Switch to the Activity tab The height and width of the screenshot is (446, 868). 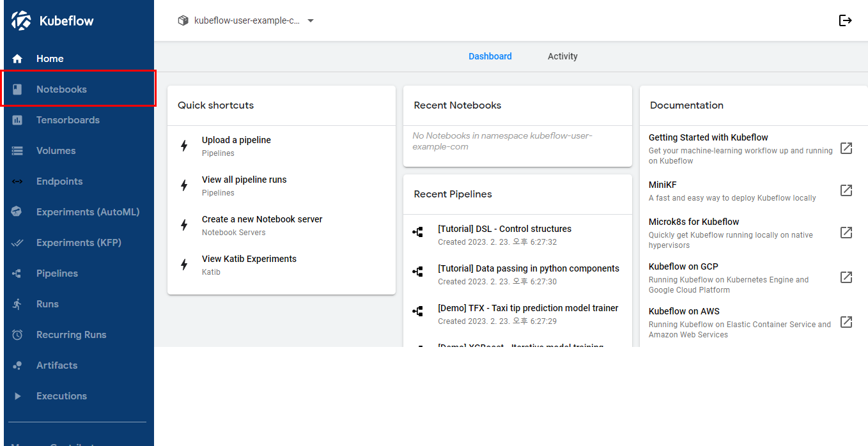click(x=562, y=56)
